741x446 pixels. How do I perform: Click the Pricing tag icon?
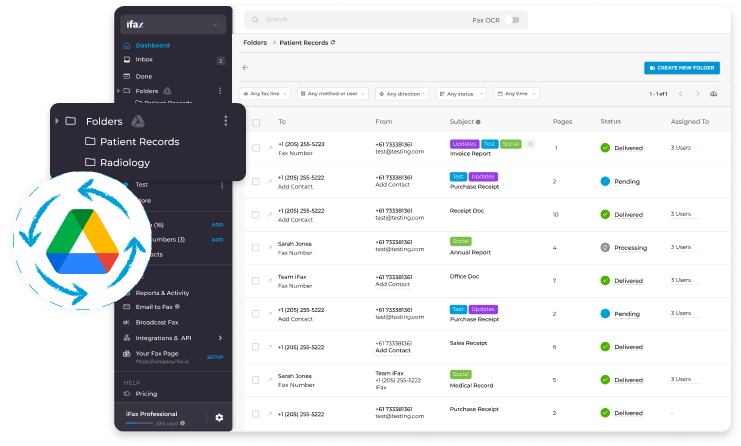127,394
